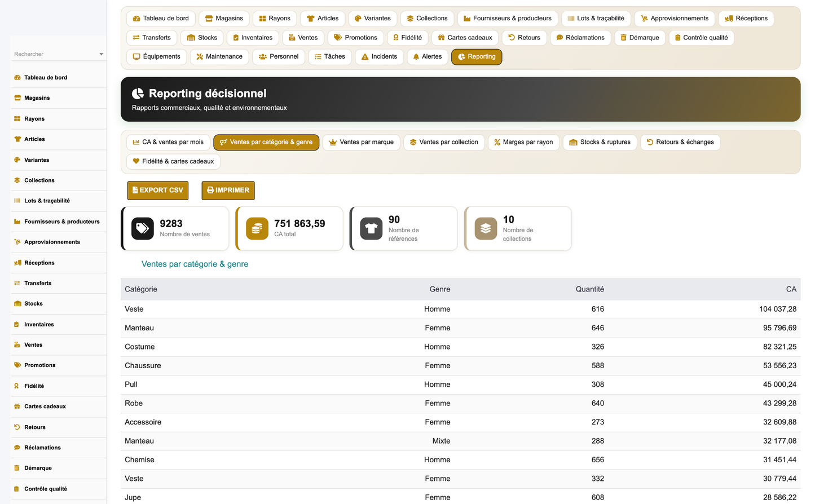The height and width of the screenshot is (504, 815).
Task: Click the layers icon on Nombre de collections card
Action: 486,228
